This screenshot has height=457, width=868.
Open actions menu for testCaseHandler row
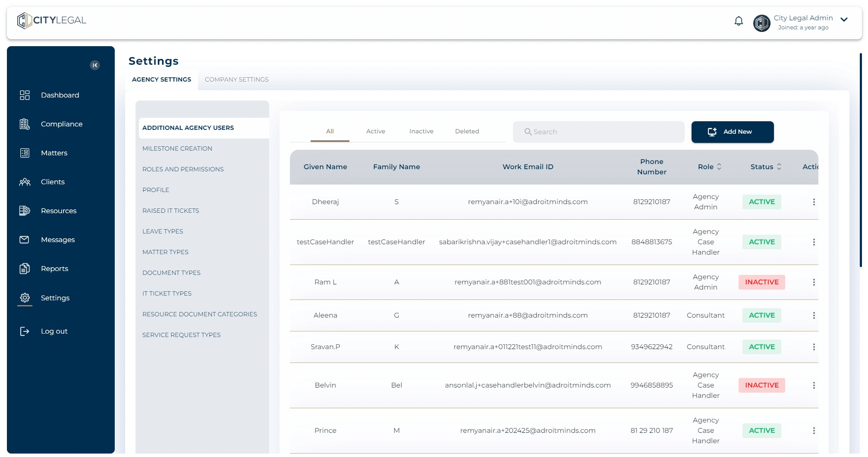pyautogui.click(x=814, y=242)
